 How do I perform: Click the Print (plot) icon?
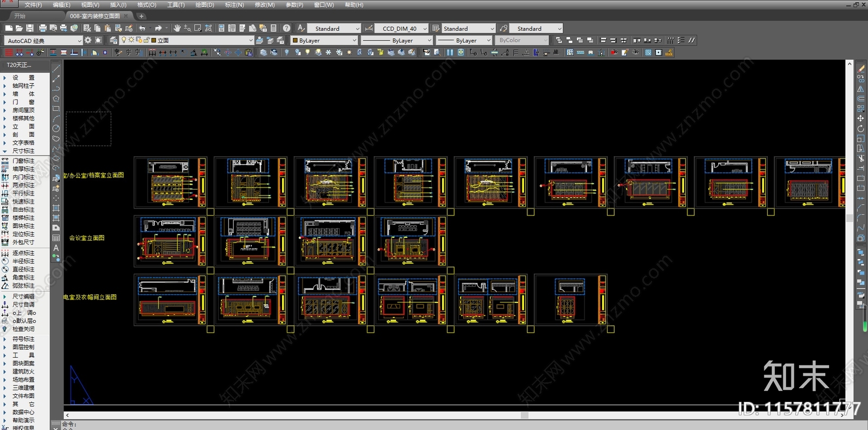(x=43, y=28)
